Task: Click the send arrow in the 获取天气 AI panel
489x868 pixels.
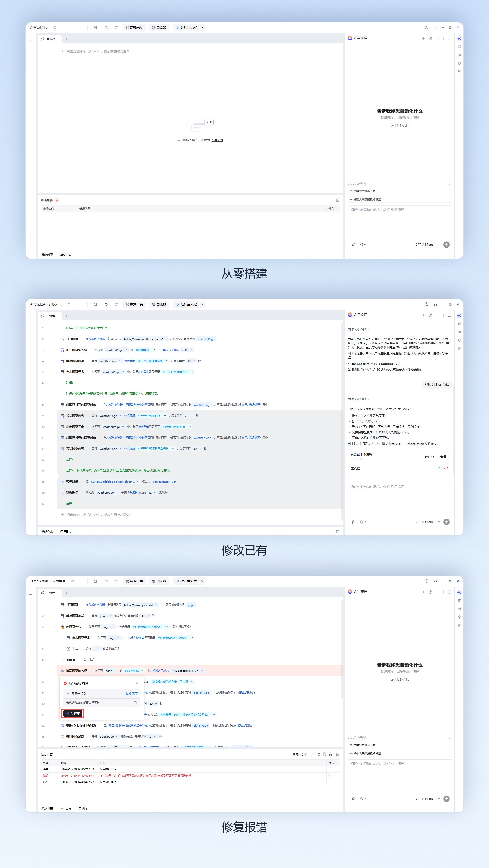Action: [x=446, y=522]
